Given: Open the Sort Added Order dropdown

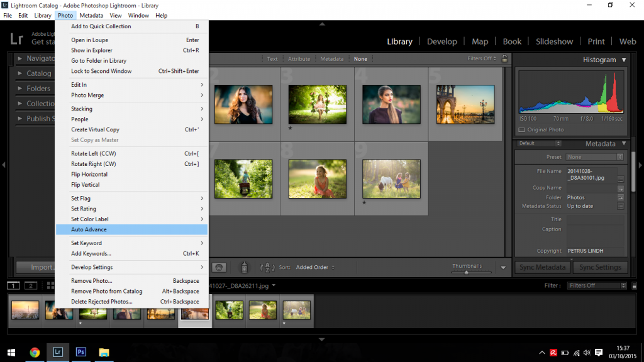Looking at the screenshot, I should click(x=315, y=267).
